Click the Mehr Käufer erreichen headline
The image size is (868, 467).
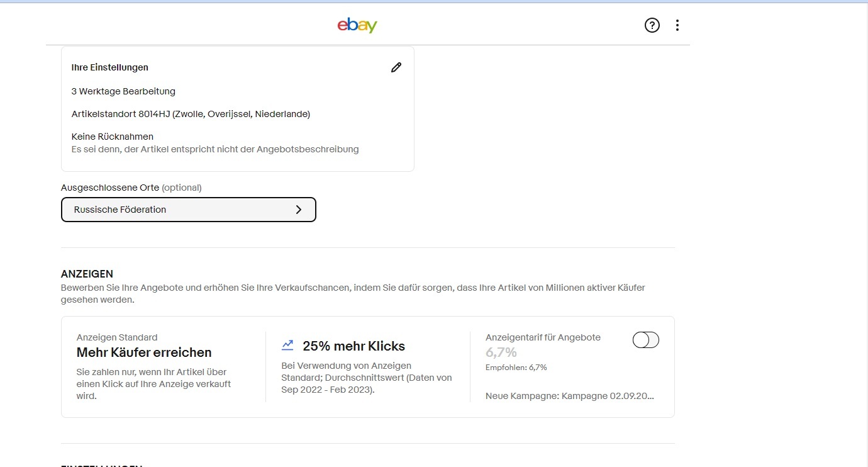click(x=144, y=352)
